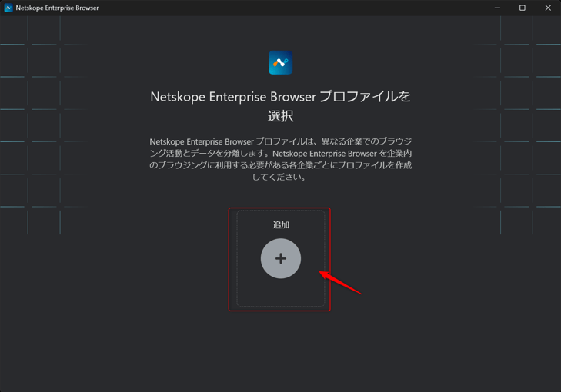Maximize the Netskope Enterprise Browser window
The width and height of the screenshot is (561, 392).
point(523,8)
